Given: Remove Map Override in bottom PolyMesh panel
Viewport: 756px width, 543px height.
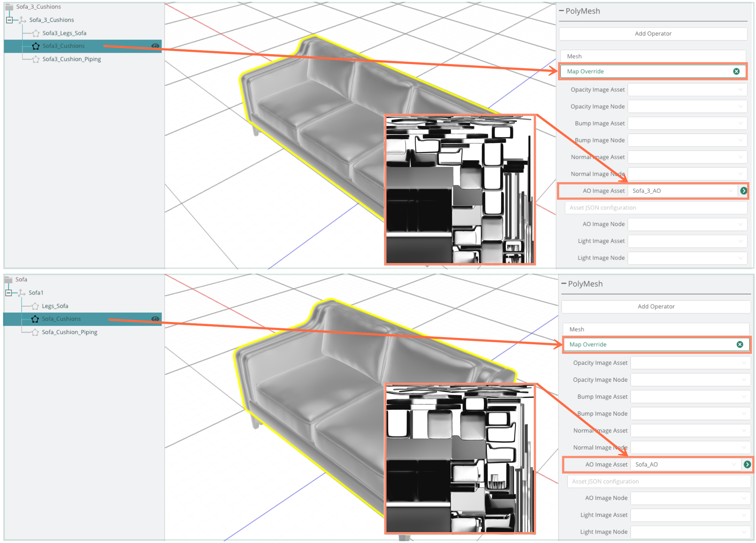Looking at the screenshot, I should (x=740, y=344).
